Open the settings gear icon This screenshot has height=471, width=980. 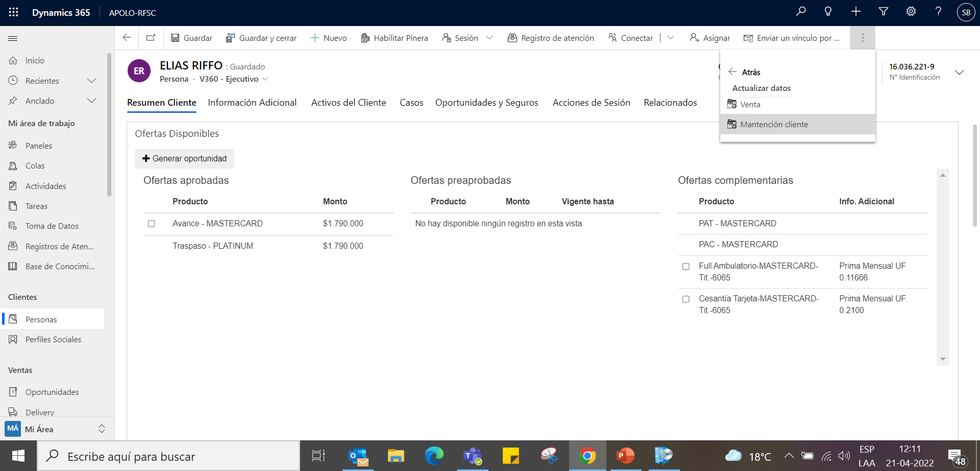click(911, 12)
